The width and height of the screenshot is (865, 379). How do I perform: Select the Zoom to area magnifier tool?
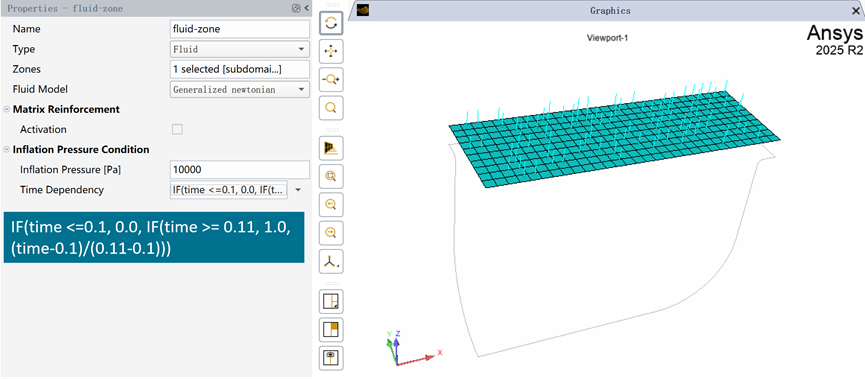coord(331,108)
